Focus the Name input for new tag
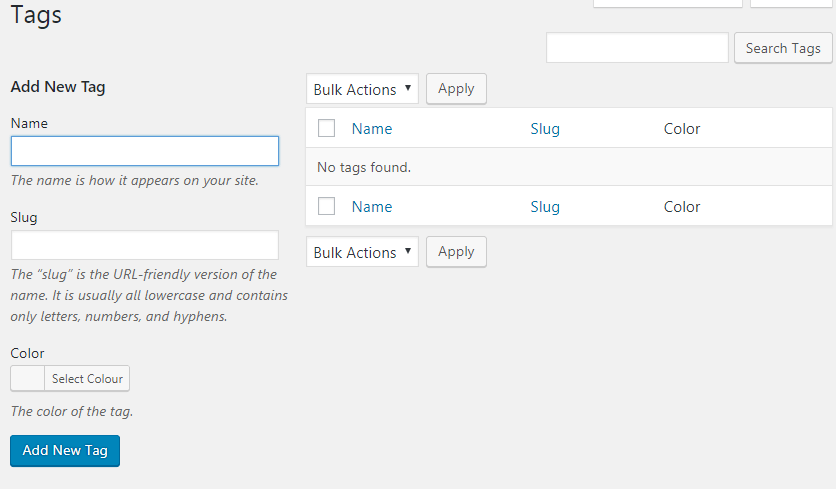Image resolution: width=836 pixels, height=489 pixels. pyautogui.click(x=145, y=151)
